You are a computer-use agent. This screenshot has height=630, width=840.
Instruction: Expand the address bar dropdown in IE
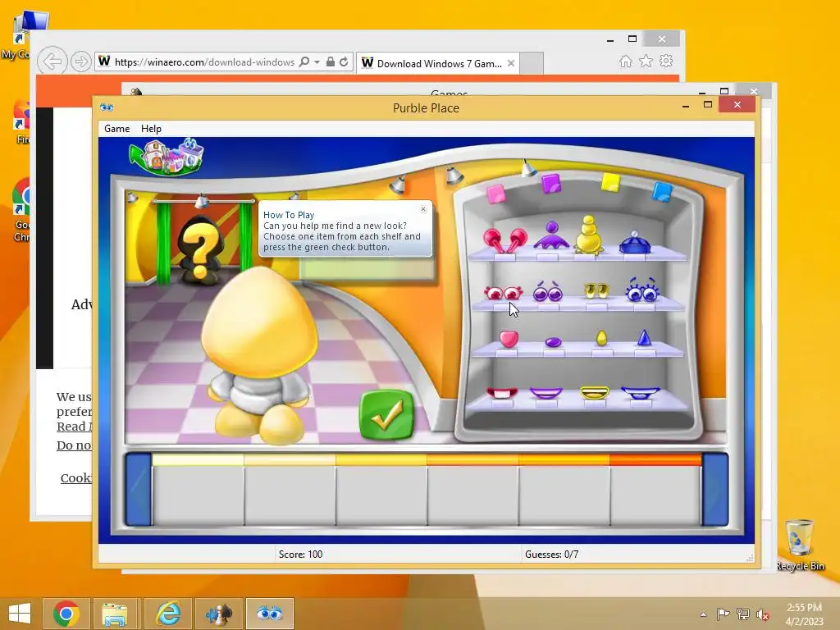click(x=317, y=62)
